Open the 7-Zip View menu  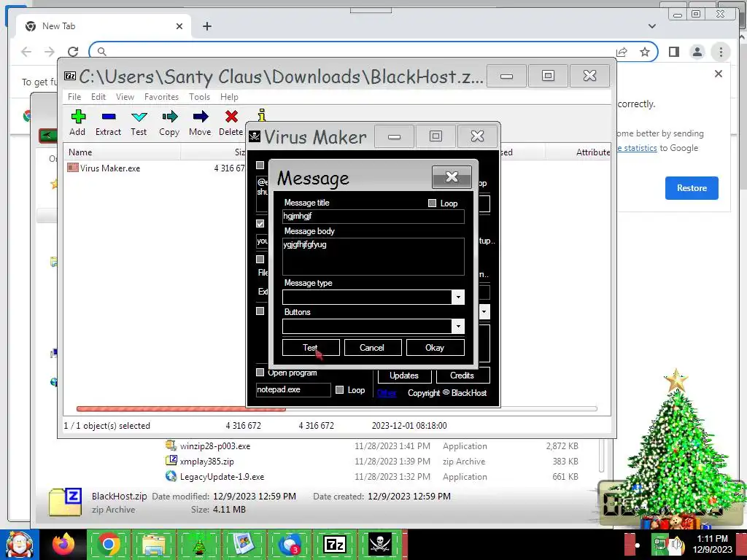click(125, 97)
